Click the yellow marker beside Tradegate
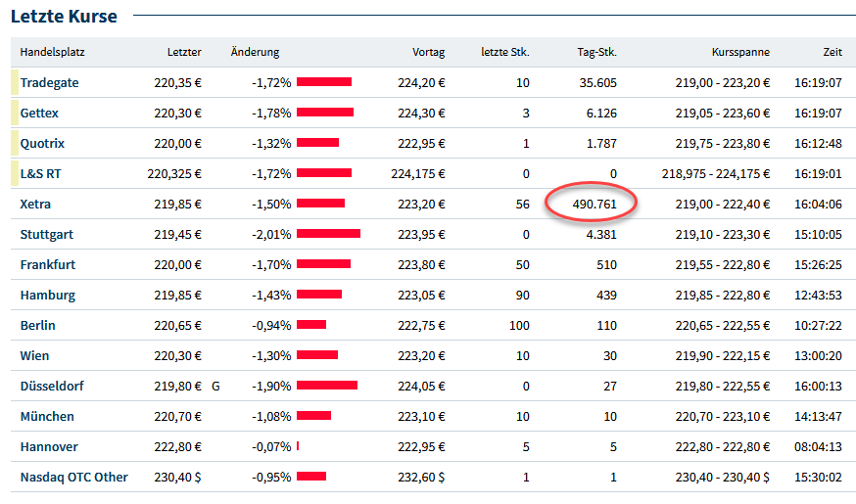Image resolution: width=856 pixels, height=504 pixels. (14, 83)
